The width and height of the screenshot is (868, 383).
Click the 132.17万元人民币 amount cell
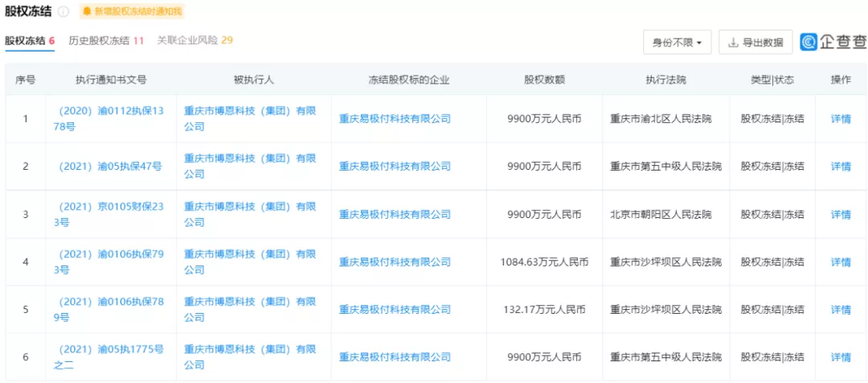tap(544, 310)
